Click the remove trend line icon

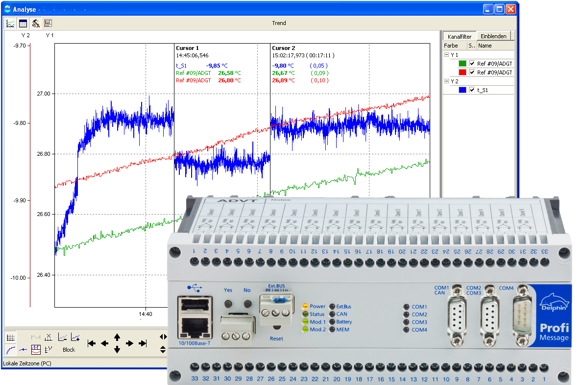63,337
